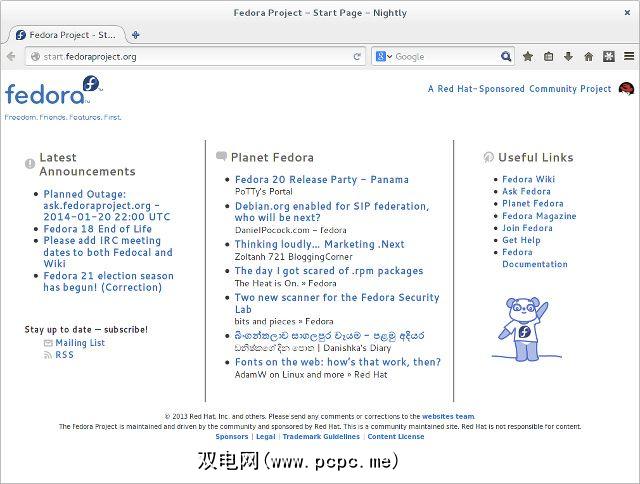
Task: Open Join Fedora link
Action: pyautogui.click(x=527, y=228)
